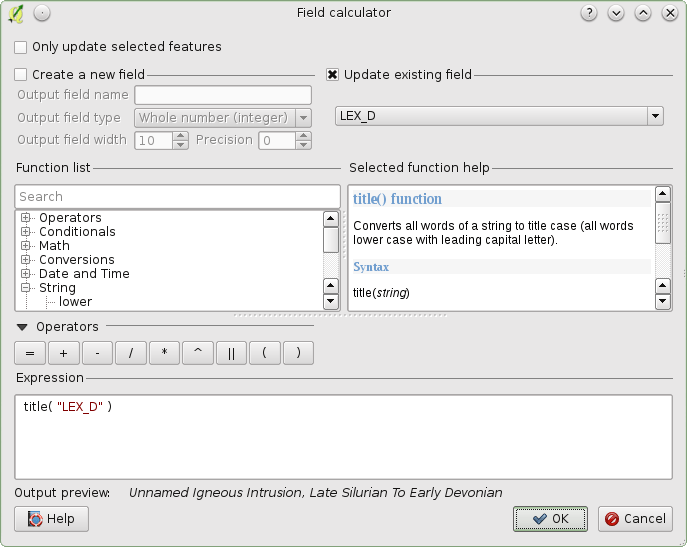The width and height of the screenshot is (687, 547).
Task: Click the output preview text
Action: (315, 493)
